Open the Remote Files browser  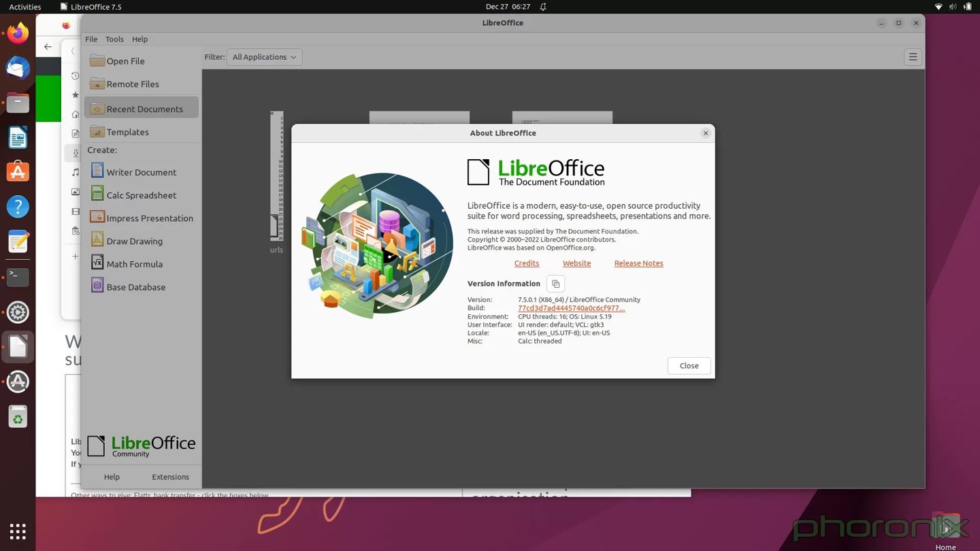tap(132, 84)
